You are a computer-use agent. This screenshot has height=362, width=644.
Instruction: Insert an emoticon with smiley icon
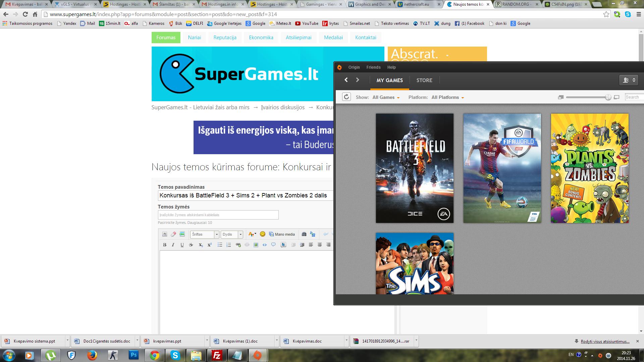point(263,234)
